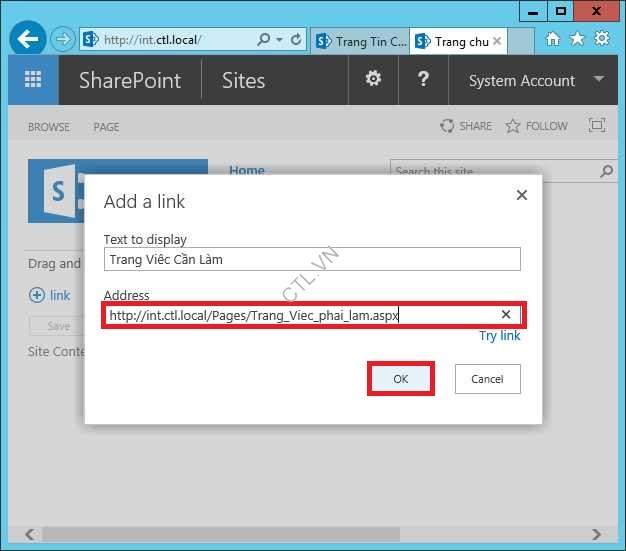Open the SharePoint help question mark
Screen dimensions: 626x551
coord(423,80)
